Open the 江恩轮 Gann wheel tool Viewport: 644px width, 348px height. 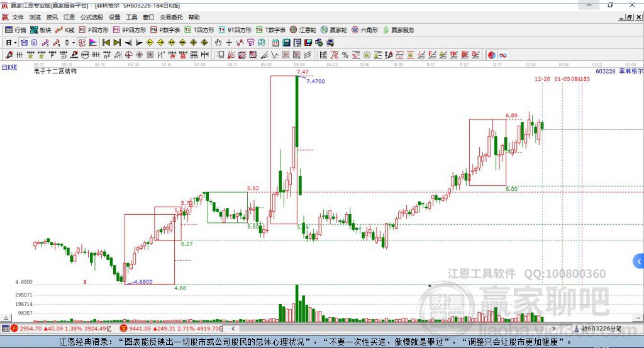pyautogui.click(x=303, y=30)
